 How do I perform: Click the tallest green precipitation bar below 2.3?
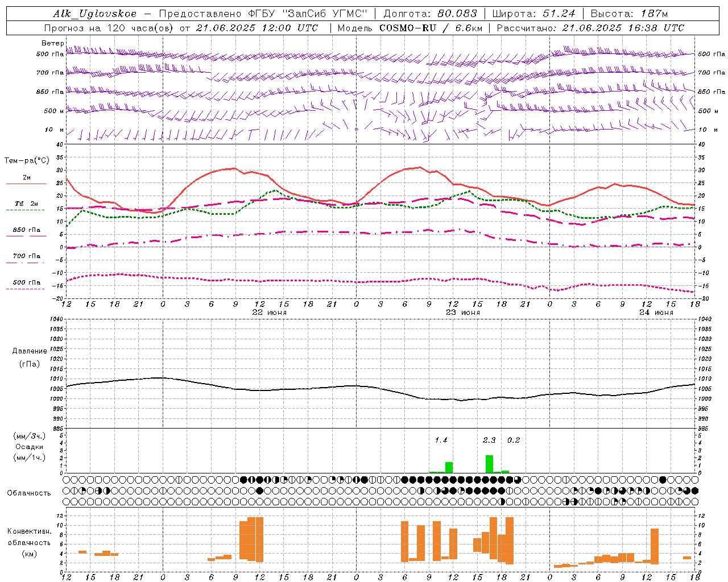point(489,464)
